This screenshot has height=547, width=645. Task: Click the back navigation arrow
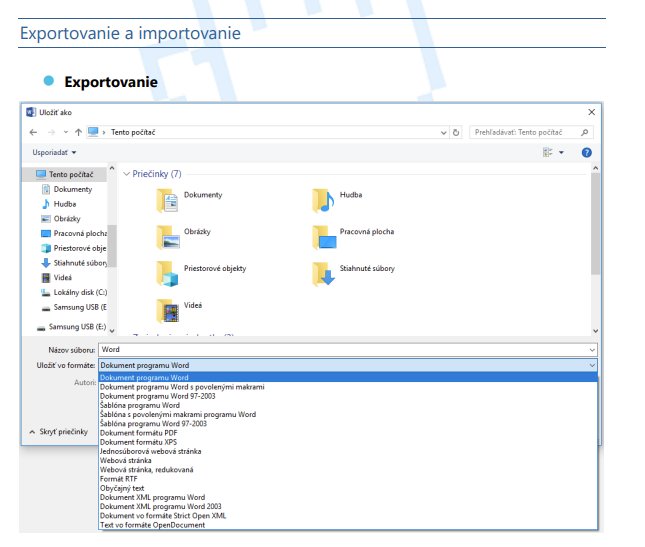pos(34,132)
